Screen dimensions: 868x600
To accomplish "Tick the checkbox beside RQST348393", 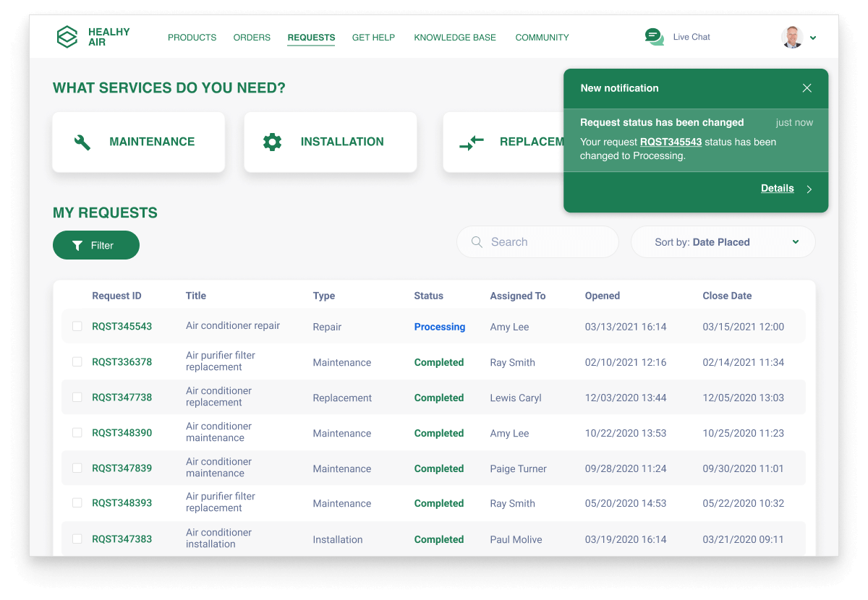I will (x=77, y=503).
